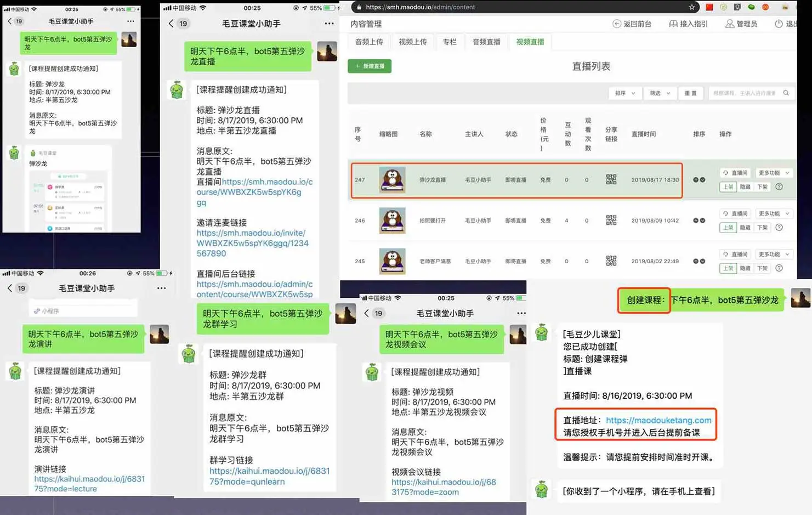The image size is (812, 515).
Task: Open the QR share link for 弹沙龙直播
Action: 611,179
